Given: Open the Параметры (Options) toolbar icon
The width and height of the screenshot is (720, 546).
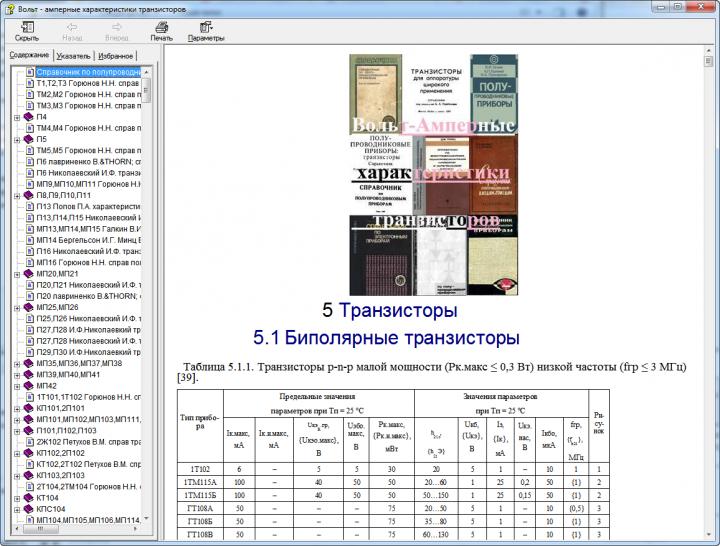Looking at the screenshot, I should tap(206, 26).
